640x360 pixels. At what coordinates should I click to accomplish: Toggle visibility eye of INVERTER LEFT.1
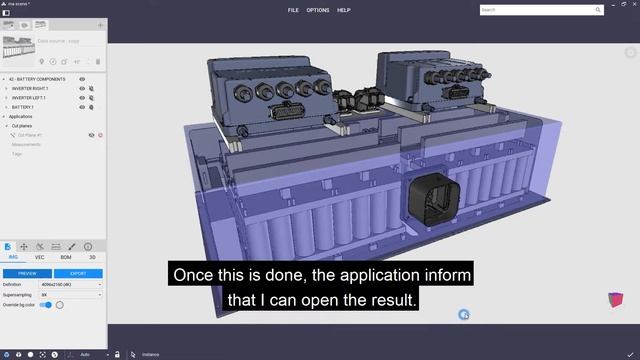(82, 98)
